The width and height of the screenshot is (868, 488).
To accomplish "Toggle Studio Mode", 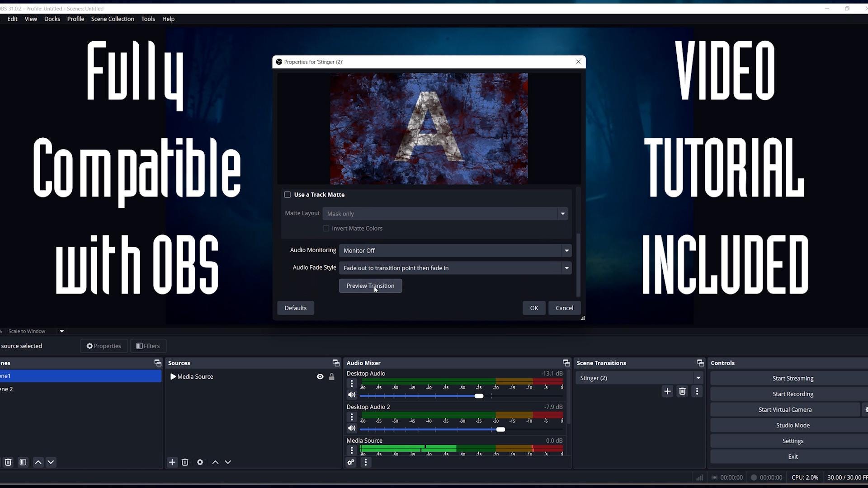I will [x=793, y=425].
